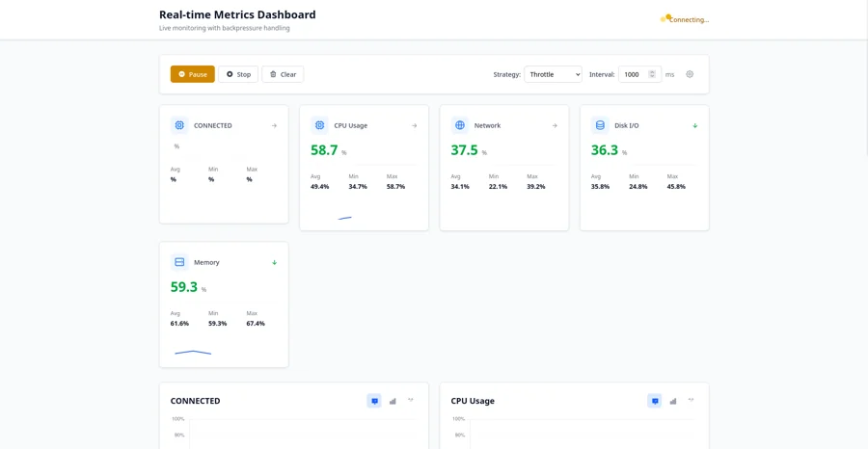Click the Memory maximum 67.4%
The width and height of the screenshot is (868, 449).
[256, 324]
